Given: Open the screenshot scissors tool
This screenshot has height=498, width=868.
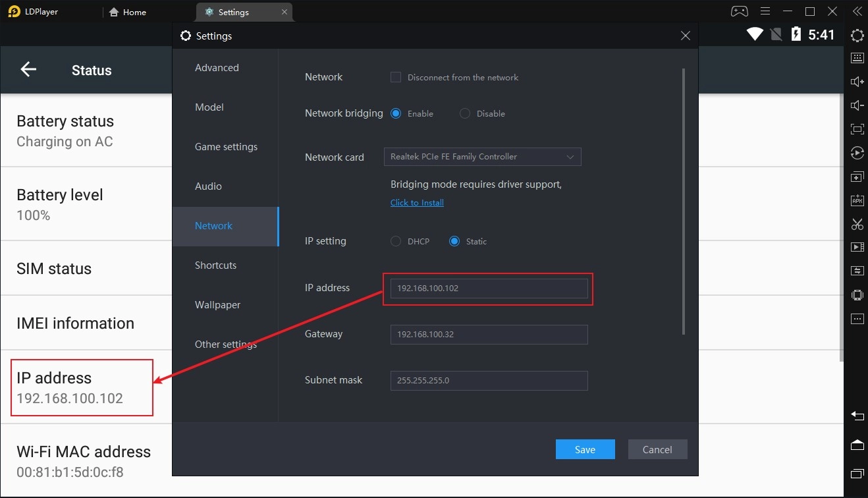Looking at the screenshot, I should 857,224.
